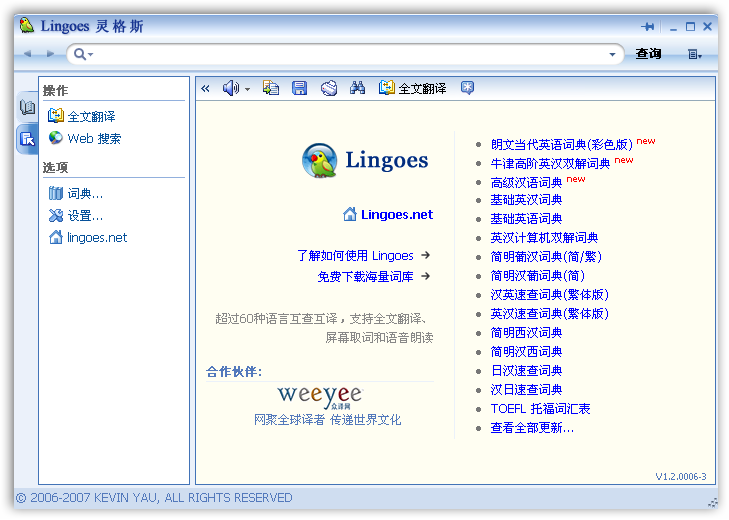Open 汉日速查词典 link
This screenshot has height=520, width=729.
pos(526,390)
